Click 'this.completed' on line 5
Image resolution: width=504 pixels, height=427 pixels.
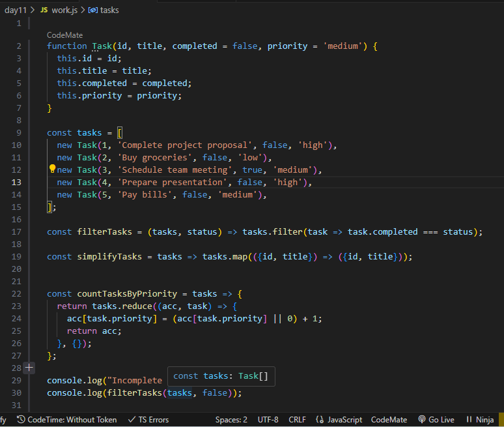(x=92, y=83)
